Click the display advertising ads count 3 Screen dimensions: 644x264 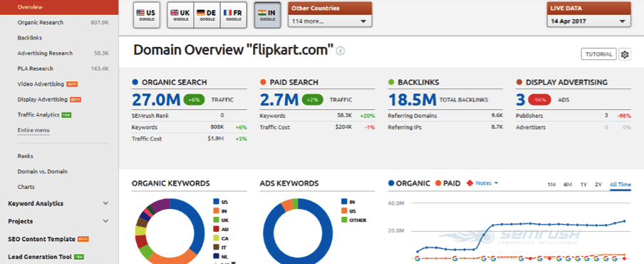click(x=521, y=99)
